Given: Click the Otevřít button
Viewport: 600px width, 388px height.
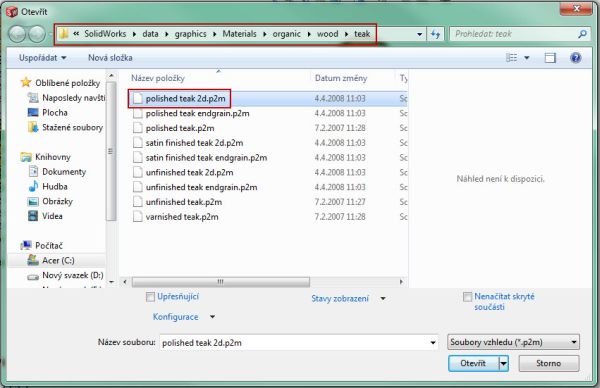Looking at the screenshot, I should pos(474,364).
